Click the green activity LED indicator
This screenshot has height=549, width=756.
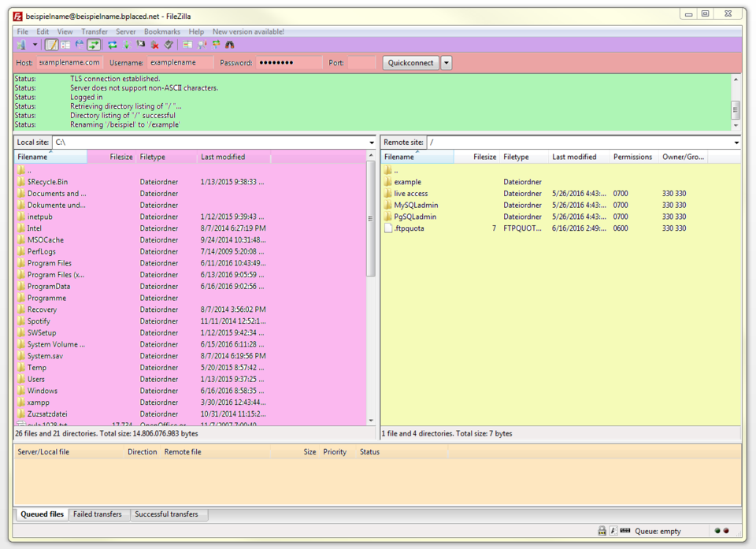[717, 531]
